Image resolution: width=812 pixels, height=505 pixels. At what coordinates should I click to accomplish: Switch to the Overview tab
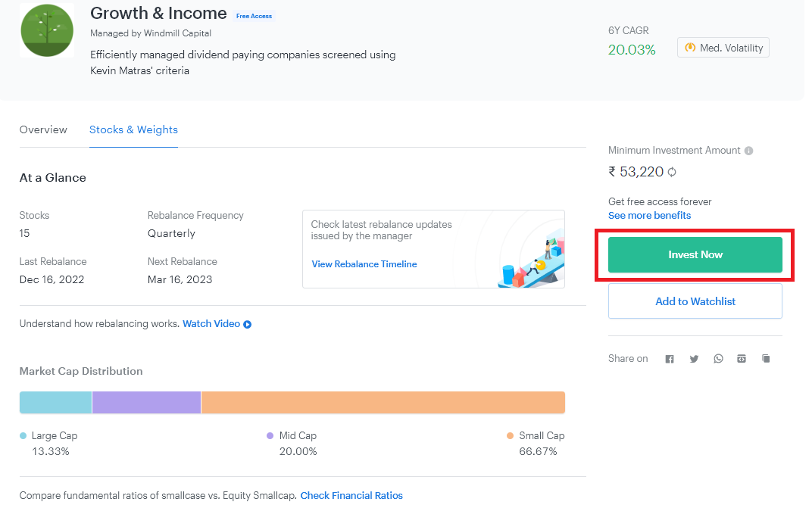tap(43, 129)
